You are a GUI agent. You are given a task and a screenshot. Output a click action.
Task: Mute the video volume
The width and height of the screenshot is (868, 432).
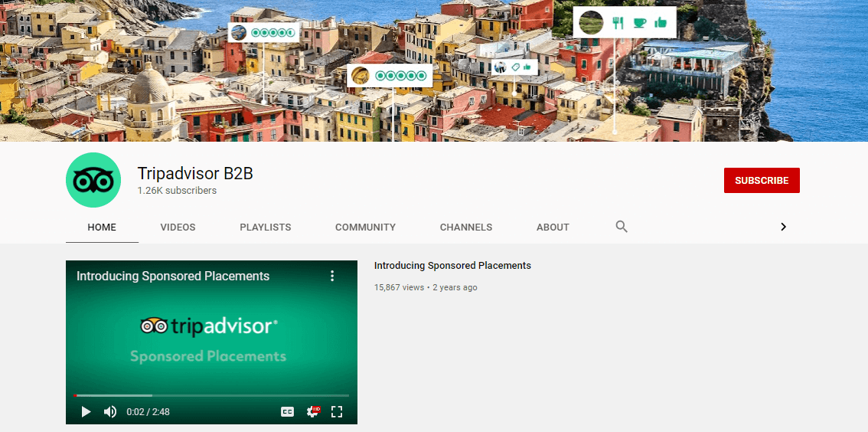(x=110, y=412)
